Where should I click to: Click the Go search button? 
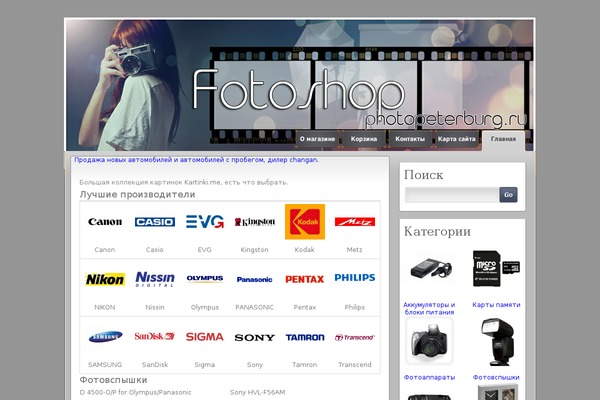click(508, 195)
